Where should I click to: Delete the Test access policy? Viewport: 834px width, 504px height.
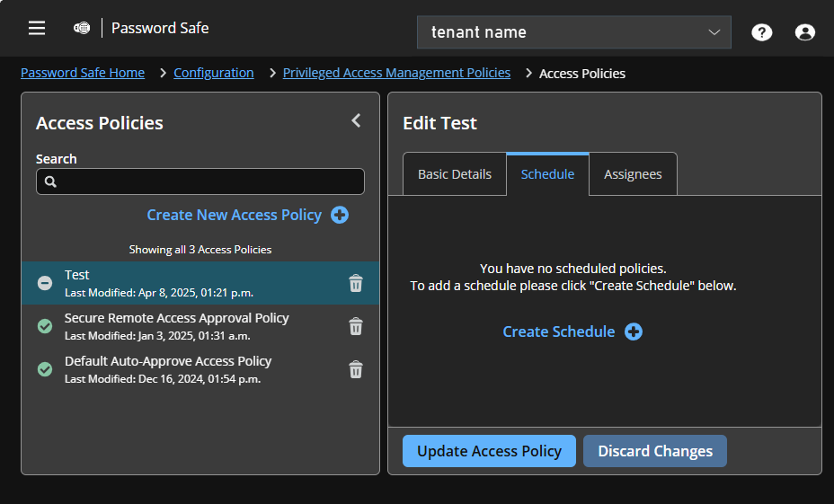(356, 283)
